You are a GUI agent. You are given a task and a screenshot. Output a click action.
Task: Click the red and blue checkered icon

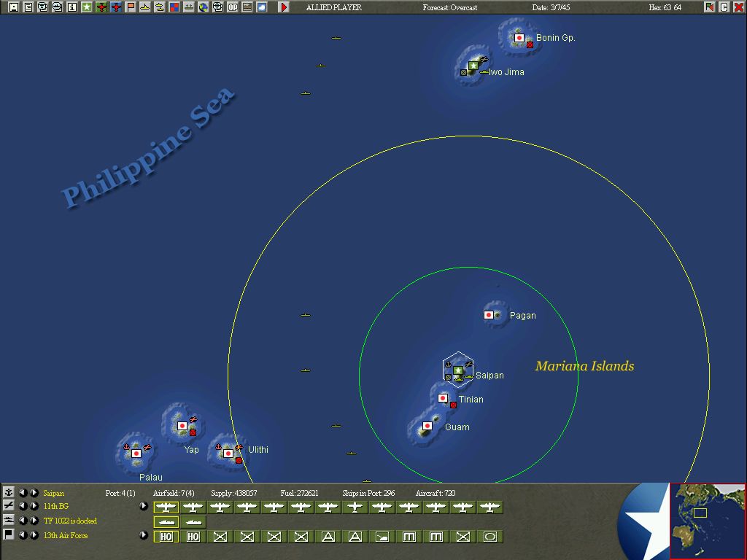click(x=174, y=7)
